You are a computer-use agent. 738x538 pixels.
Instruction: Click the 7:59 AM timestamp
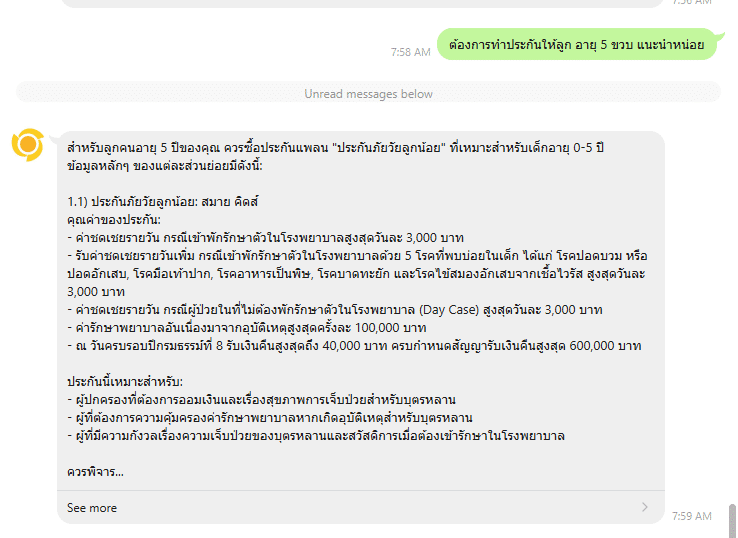691,516
